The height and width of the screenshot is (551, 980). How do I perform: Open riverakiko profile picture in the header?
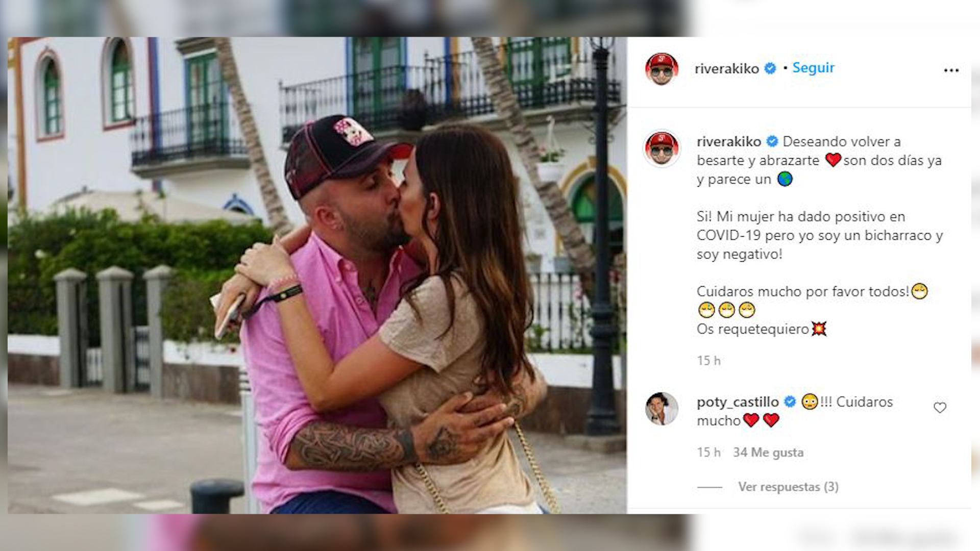click(661, 69)
